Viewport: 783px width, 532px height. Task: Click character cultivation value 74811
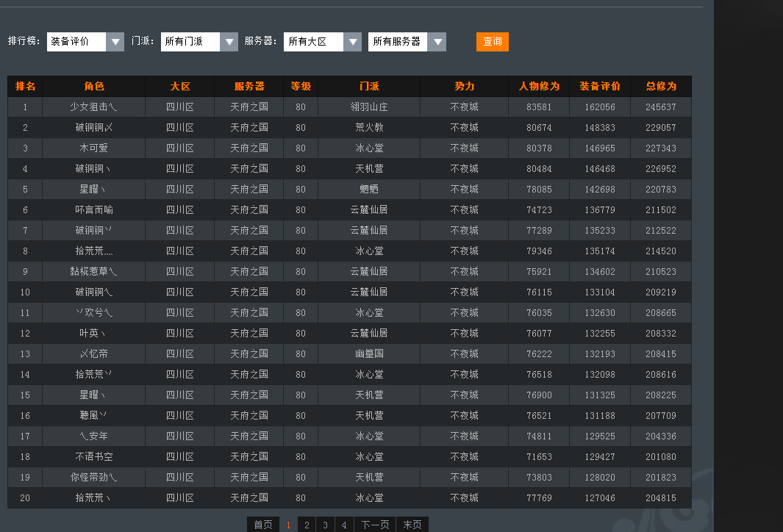[539, 436]
